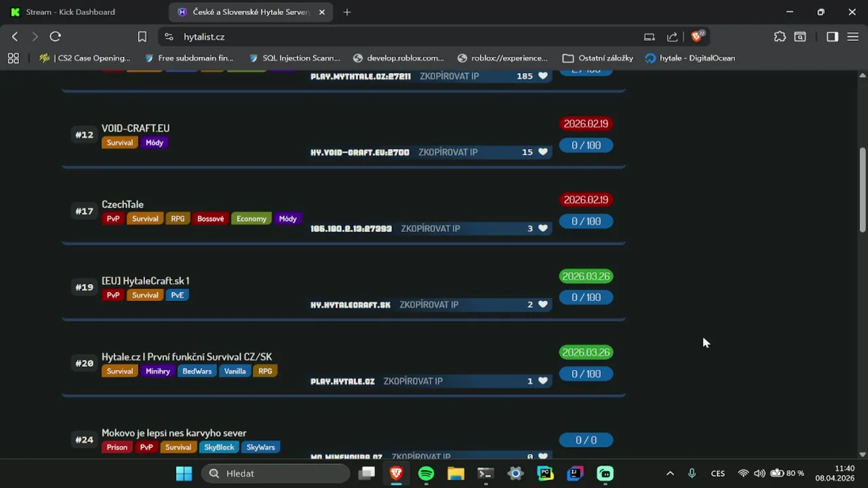
Task: Click the browser back arrow
Action: pos(15,37)
